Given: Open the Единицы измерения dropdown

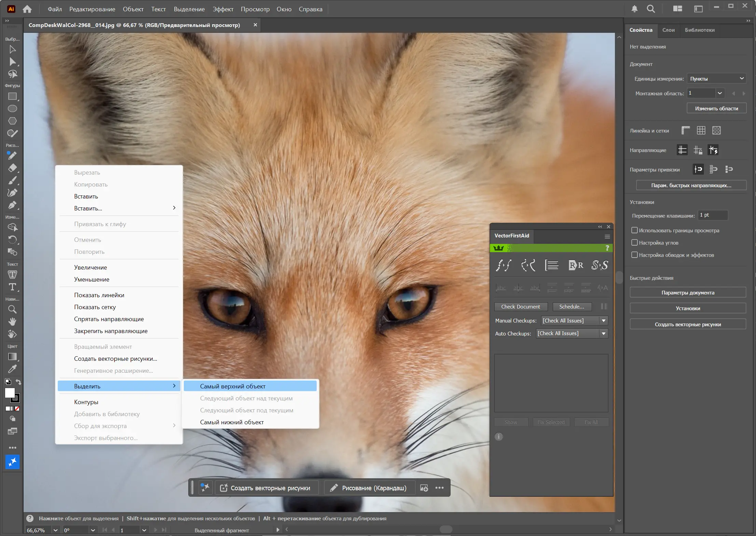Looking at the screenshot, I should (x=716, y=79).
